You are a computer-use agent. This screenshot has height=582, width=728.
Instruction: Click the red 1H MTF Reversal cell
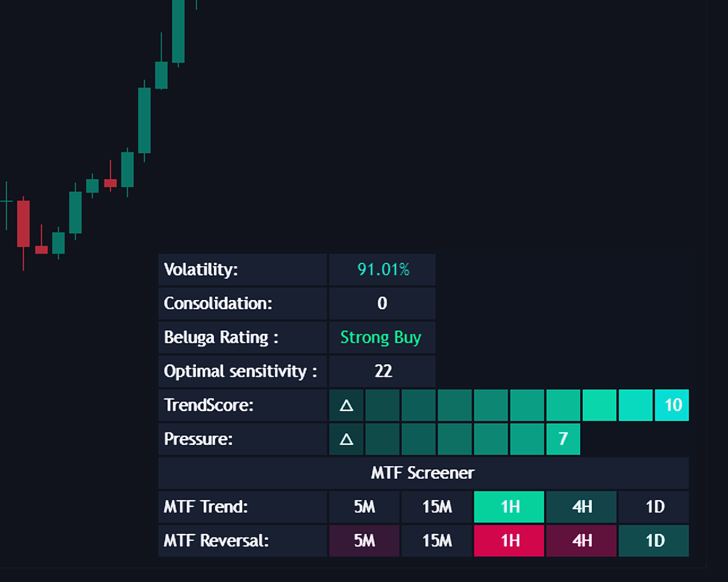509,541
